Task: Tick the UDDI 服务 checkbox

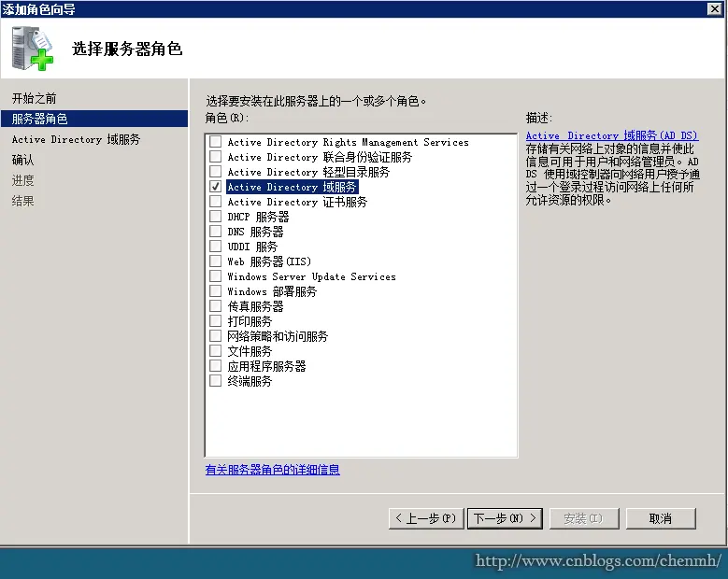Action: (x=216, y=246)
